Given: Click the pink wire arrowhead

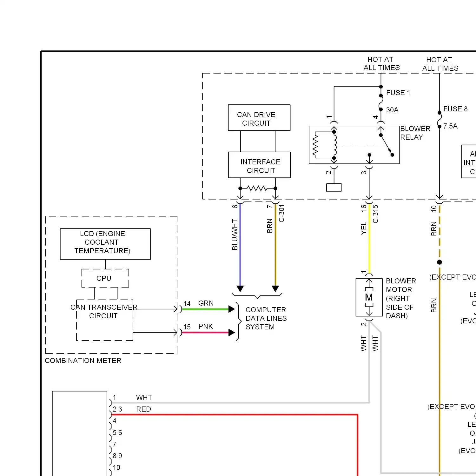Looking at the screenshot, I should click(x=232, y=333).
